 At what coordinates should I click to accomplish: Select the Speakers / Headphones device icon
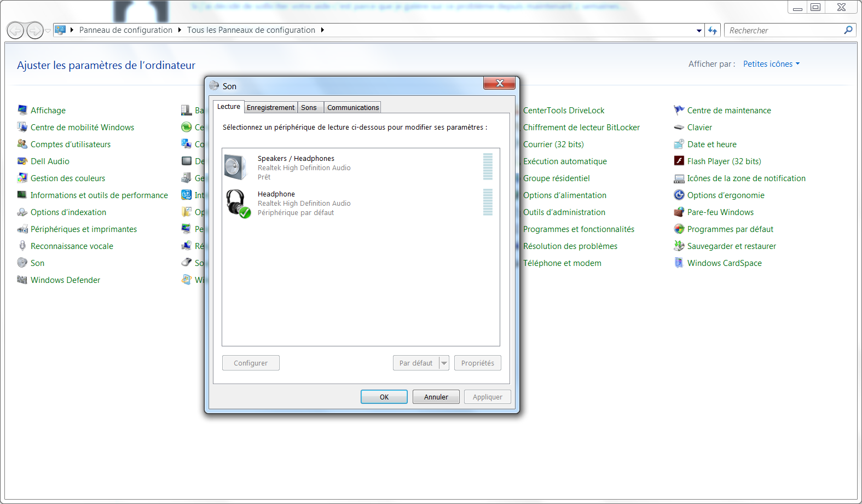coord(236,167)
